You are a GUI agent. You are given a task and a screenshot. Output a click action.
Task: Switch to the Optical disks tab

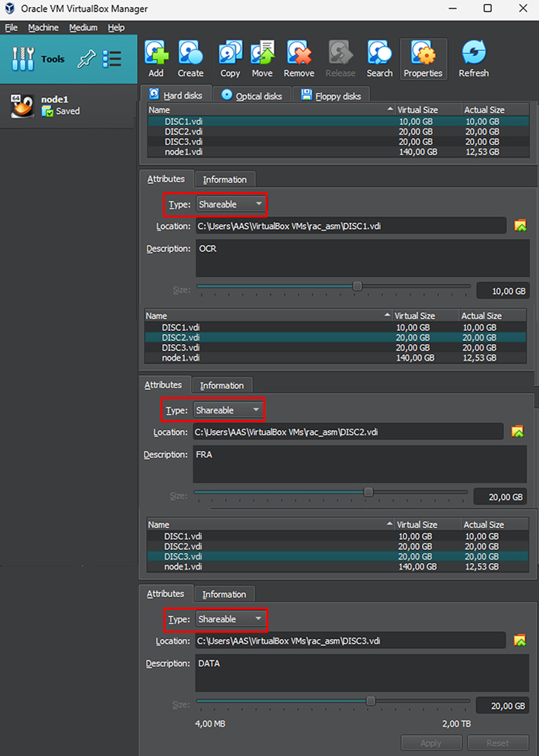[x=252, y=95]
